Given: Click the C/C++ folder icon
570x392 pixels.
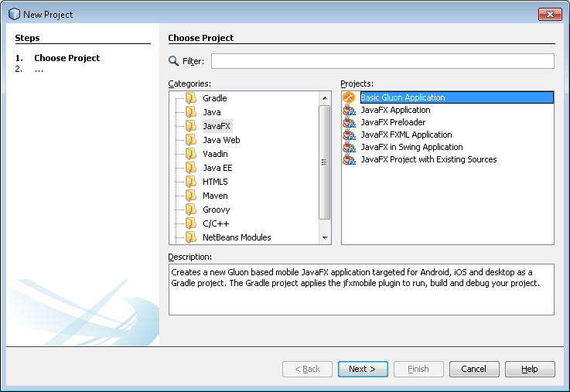Looking at the screenshot, I should pos(191,223).
